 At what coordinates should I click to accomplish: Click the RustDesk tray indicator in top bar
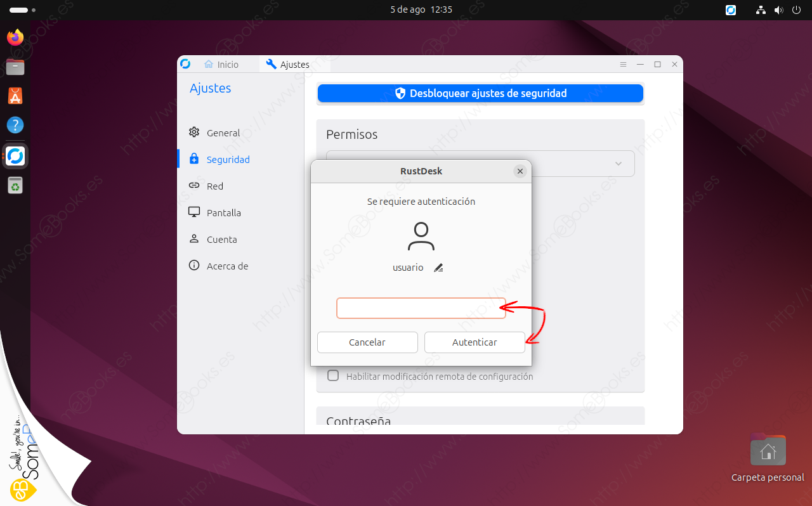(731, 10)
